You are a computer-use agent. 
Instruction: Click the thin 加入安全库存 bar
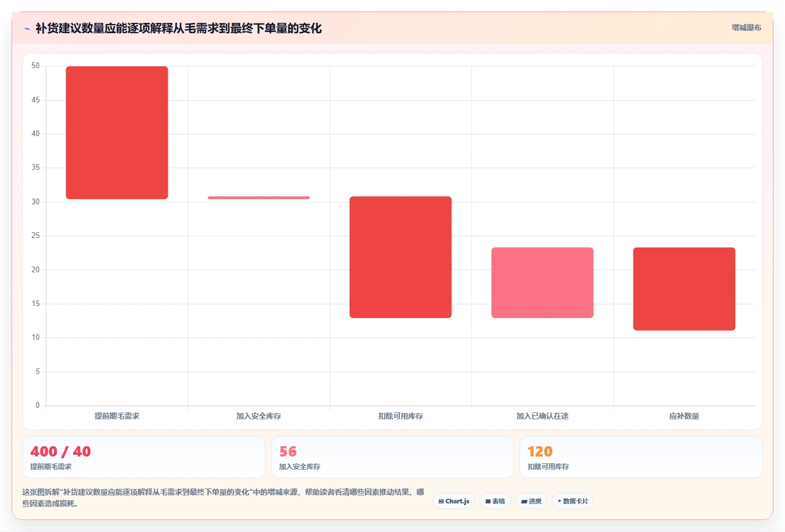click(x=259, y=198)
